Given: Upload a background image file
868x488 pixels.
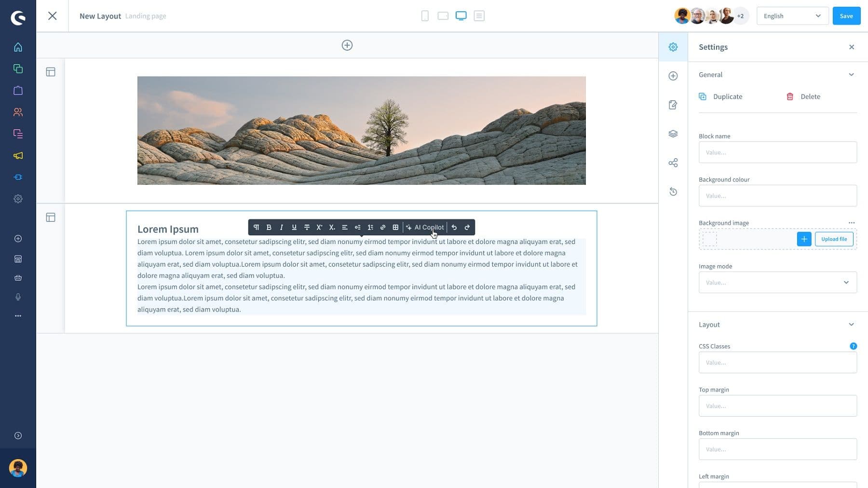Looking at the screenshot, I should click(x=834, y=239).
